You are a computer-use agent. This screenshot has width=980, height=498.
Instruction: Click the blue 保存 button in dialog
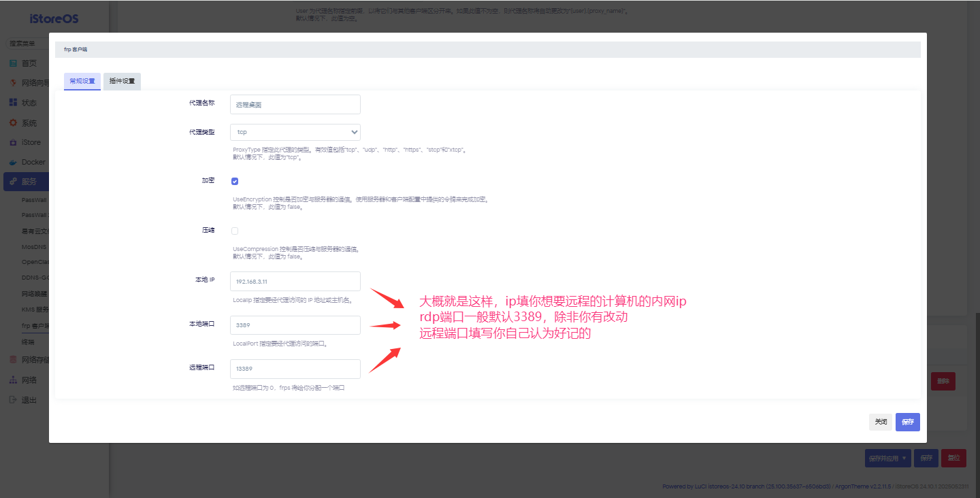coord(908,422)
